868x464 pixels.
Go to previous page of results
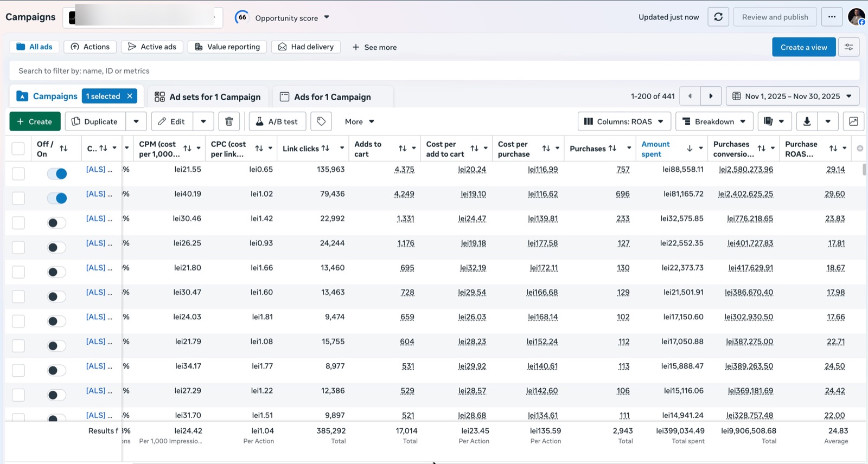(x=690, y=96)
